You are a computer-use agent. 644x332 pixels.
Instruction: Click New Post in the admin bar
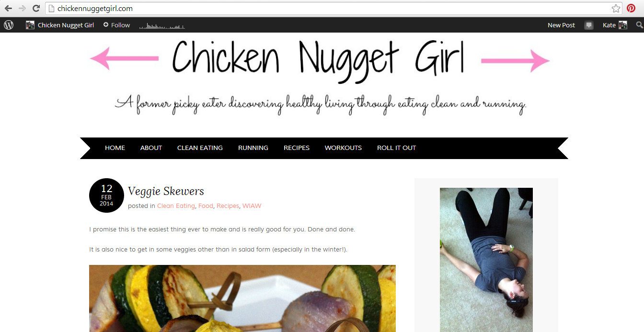tap(561, 25)
